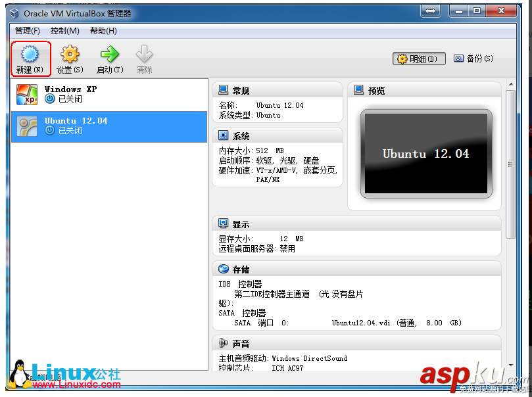This screenshot has height=397, width=532.
Task: Click the 系统 section icon
Action: (222, 134)
